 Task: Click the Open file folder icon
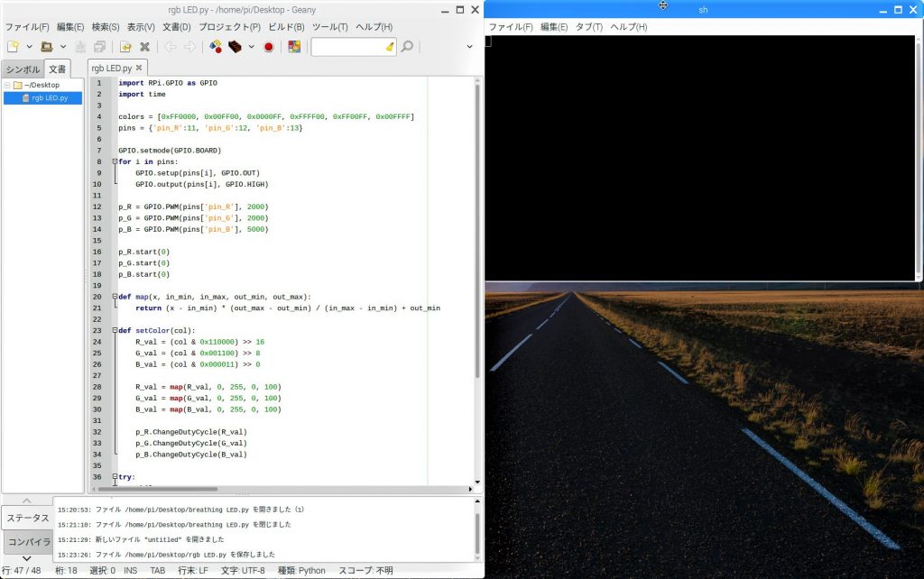pyautogui.click(x=47, y=46)
